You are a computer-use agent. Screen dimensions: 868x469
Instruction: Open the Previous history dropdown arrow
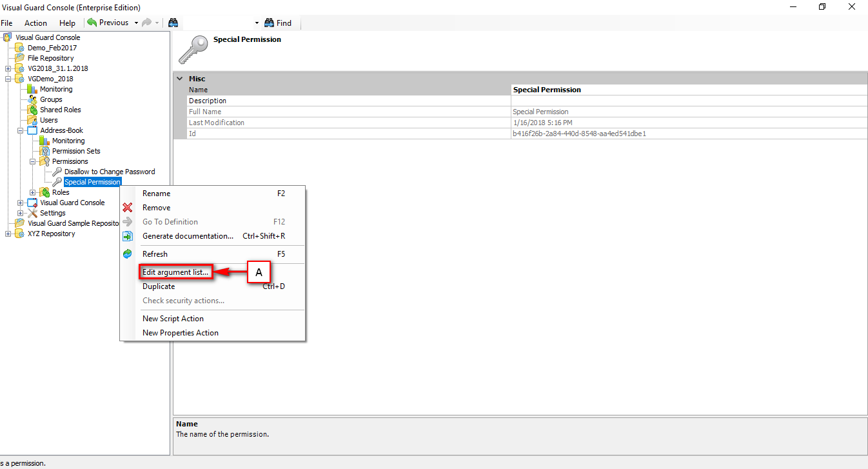pyautogui.click(x=136, y=23)
